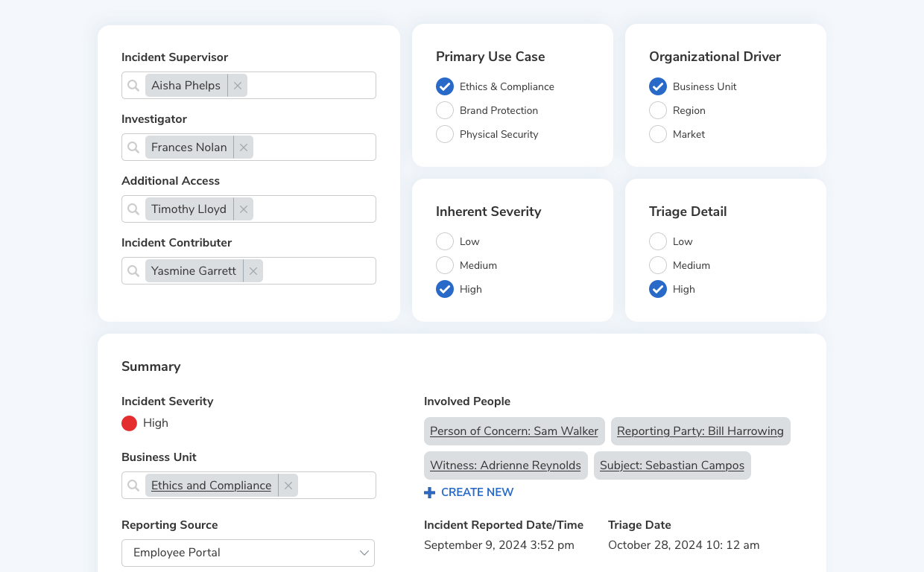
Task: Click search icon in Incident Supervisor field
Action: (x=133, y=86)
